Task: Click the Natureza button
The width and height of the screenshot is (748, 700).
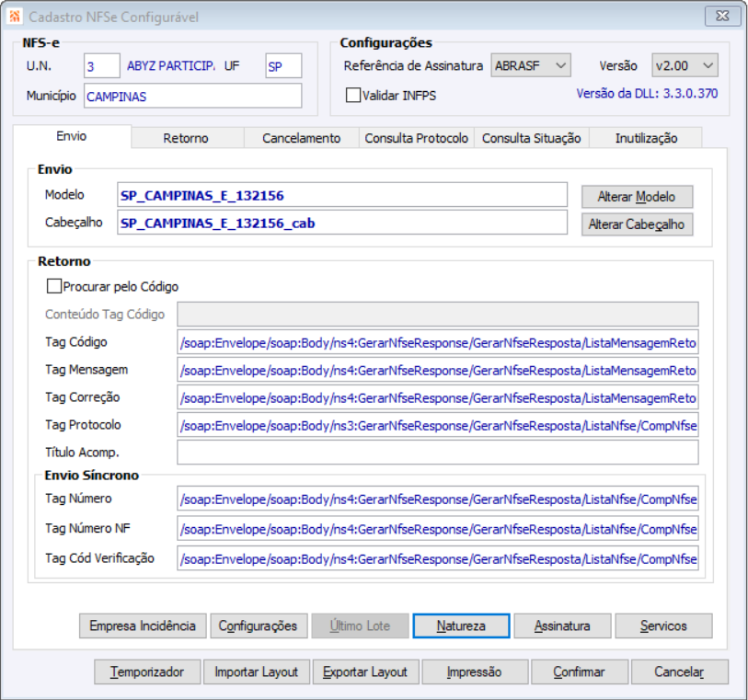Action: [x=461, y=625]
